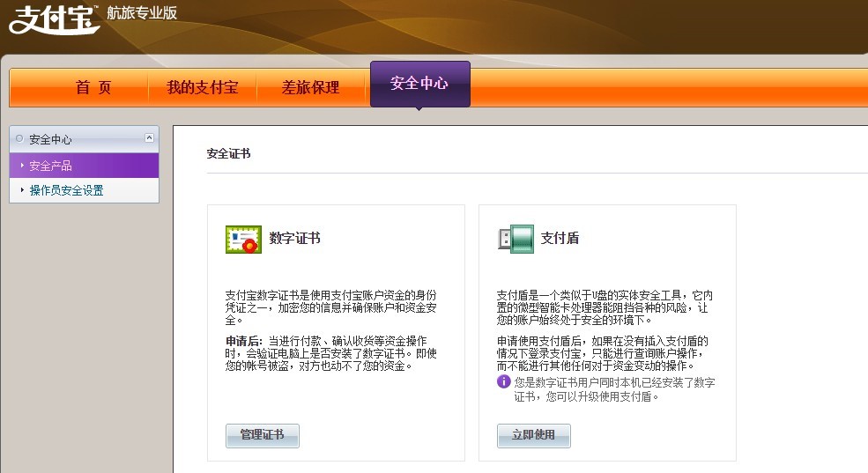Click the circle icon beside sidebar 安全中心
This screenshot has height=473, width=868.
[20, 139]
